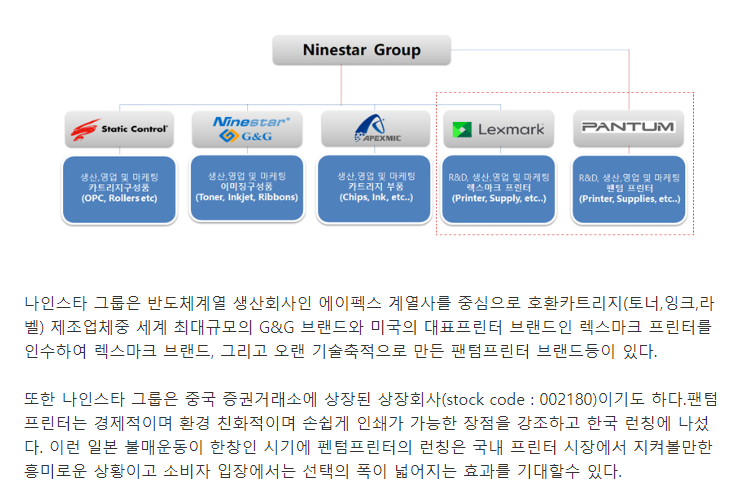Select the Apexmic logo box
This screenshot has height=498, width=745.
375,129
